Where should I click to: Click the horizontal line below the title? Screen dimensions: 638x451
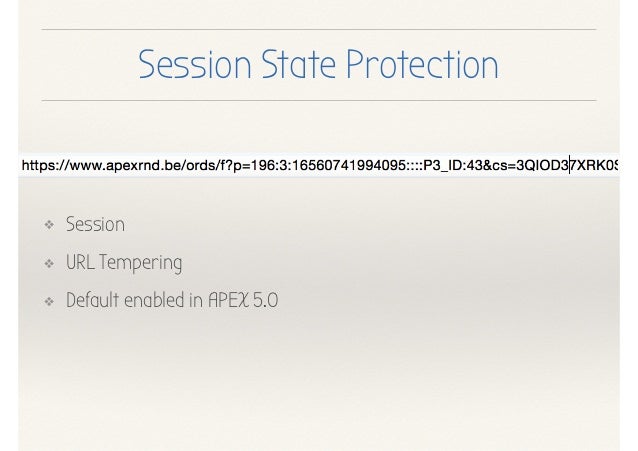point(319,100)
